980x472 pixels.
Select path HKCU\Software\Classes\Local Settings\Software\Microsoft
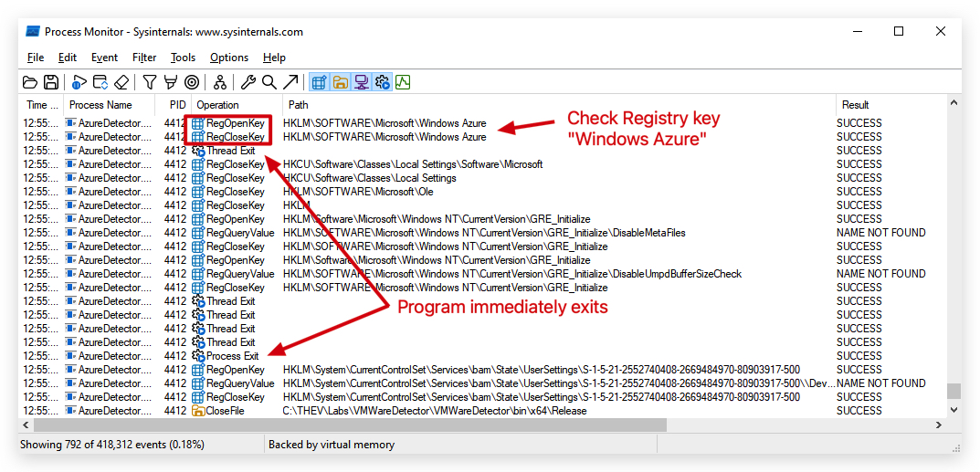click(x=413, y=163)
